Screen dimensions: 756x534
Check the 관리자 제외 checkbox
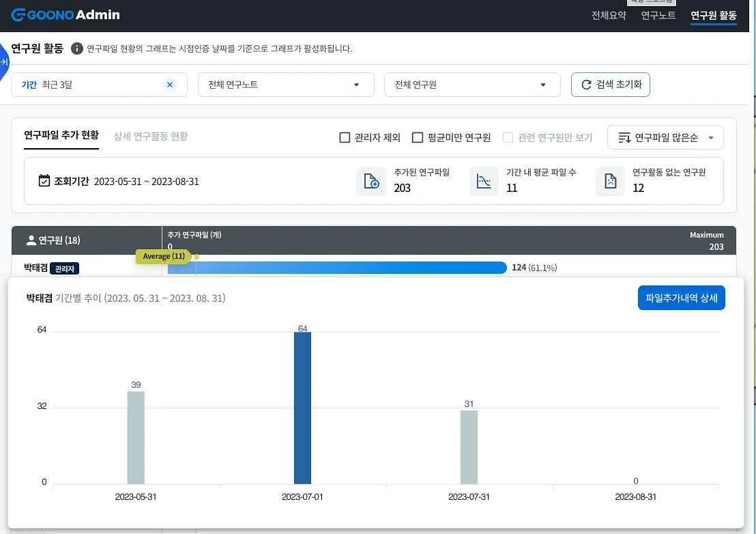(x=345, y=138)
